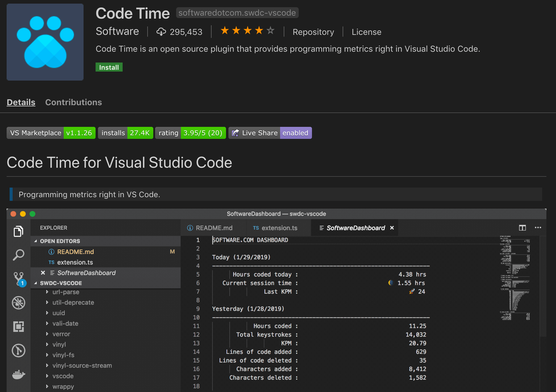
Task: Open the extension.ts editor tab
Action: point(279,228)
